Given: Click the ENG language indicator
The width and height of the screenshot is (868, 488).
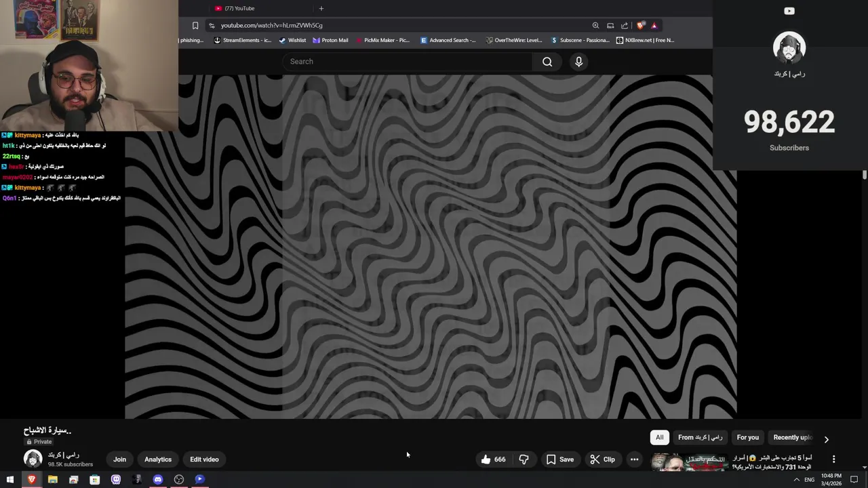Looking at the screenshot, I should click(x=809, y=479).
